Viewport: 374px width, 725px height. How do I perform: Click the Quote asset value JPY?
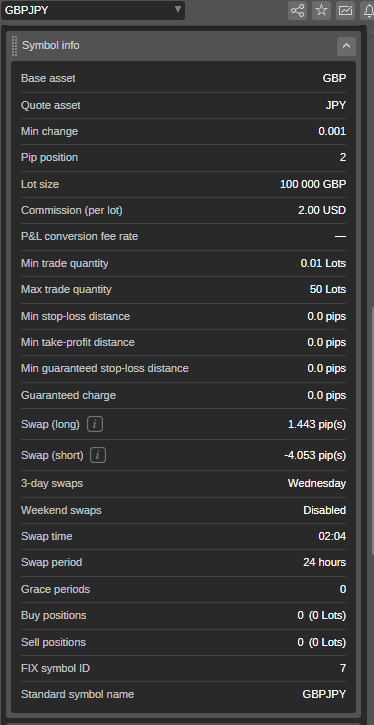coord(336,105)
